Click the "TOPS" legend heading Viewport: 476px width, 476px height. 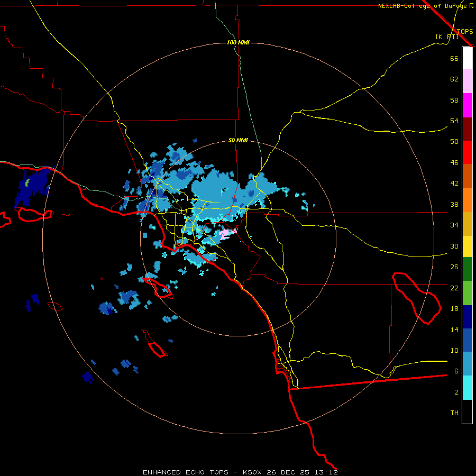click(465, 32)
